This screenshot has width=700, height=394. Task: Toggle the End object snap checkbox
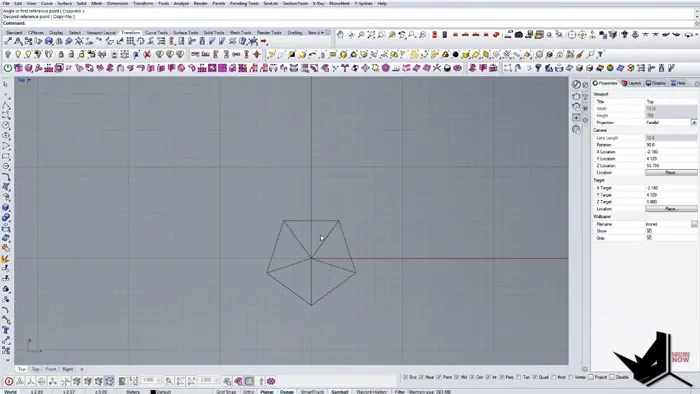(405, 377)
